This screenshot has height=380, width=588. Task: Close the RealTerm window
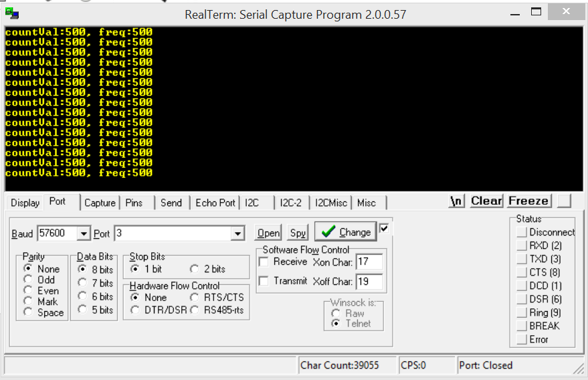coord(566,11)
